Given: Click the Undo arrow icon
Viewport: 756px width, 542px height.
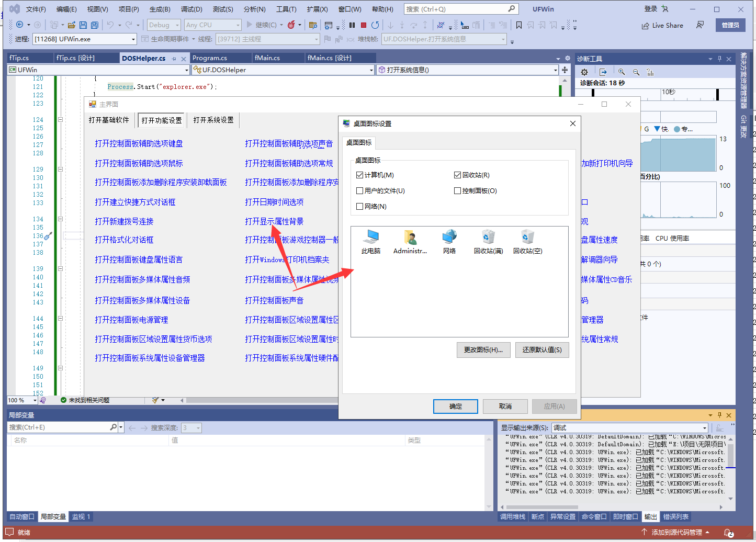Looking at the screenshot, I should pos(110,25).
